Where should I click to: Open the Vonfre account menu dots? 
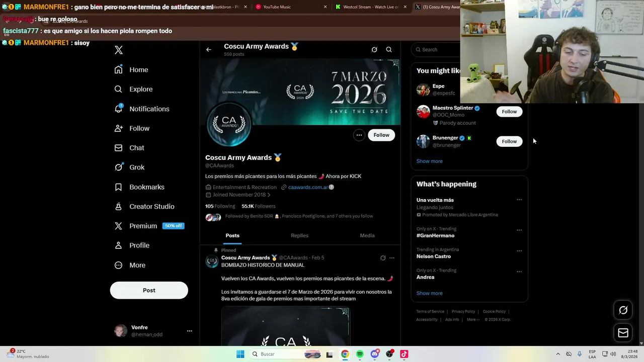coord(190,331)
